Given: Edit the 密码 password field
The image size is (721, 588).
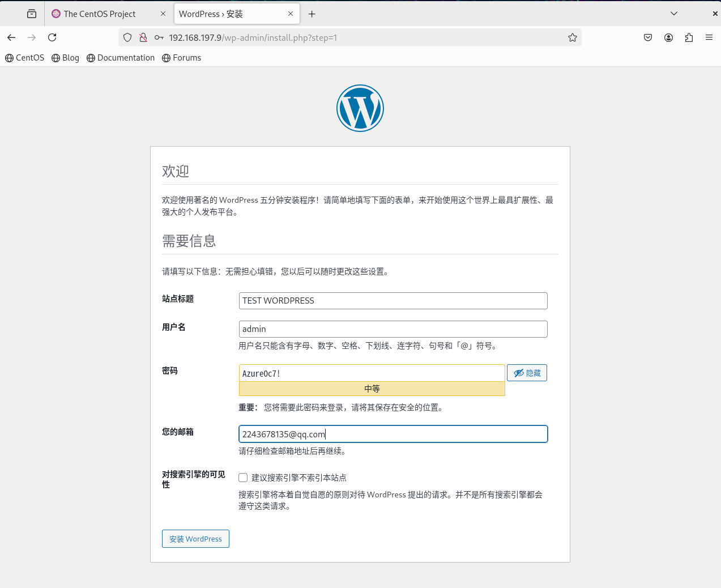Looking at the screenshot, I should pyautogui.click(x=372, y=373).
